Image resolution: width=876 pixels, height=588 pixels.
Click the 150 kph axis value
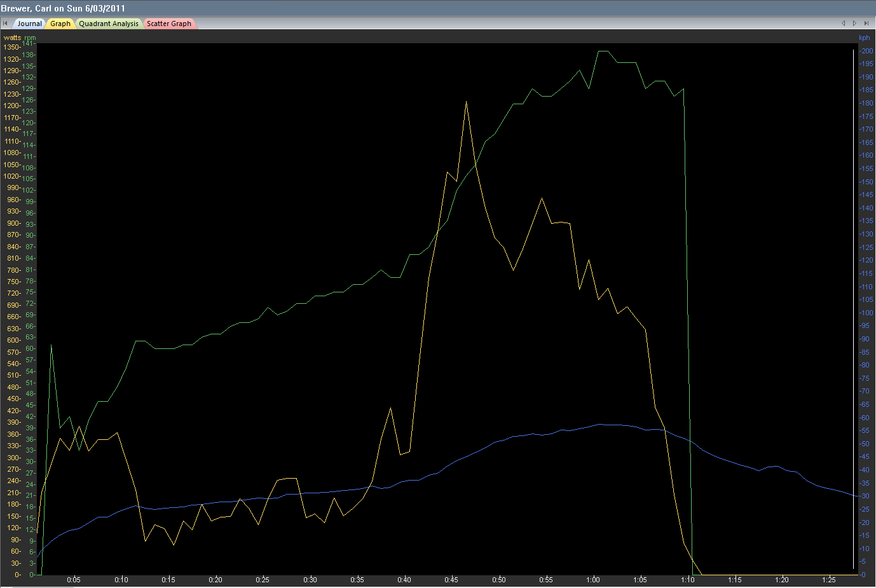pos(867,182)
